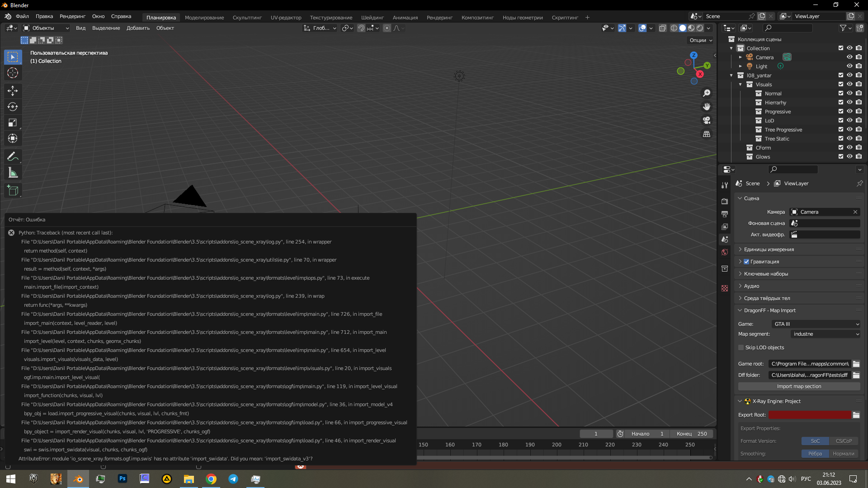This screenshot has width=868, height=488.
Task: Select the Measure tool
Action: coord(13,172)
